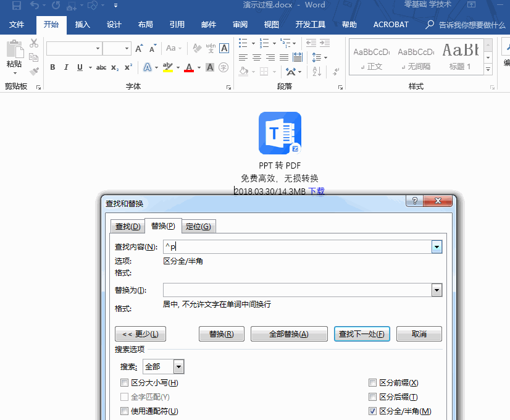Screen dimensions: 510x420
Task: Expand Styles gallery more button
Action: click(488, 69)
